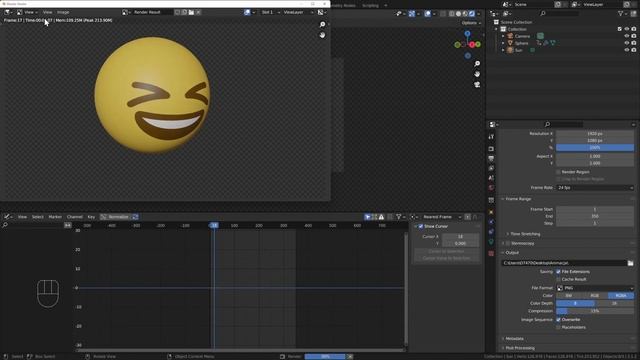Viewport: 640px width, 360px height.
Task: Click the Scene Collection icon in outliner
Action: tap(496, 22)
